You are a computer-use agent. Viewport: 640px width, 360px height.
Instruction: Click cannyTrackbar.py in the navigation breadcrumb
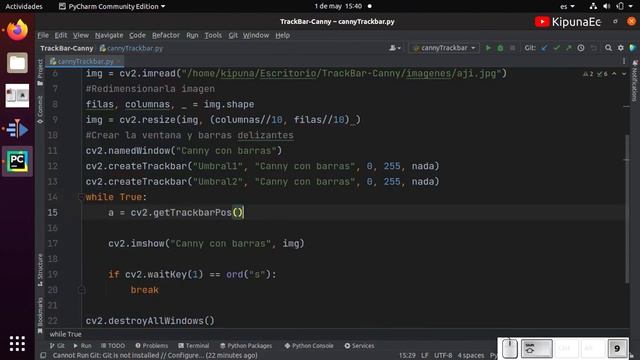pyautogui.click(x=131, y=48)
